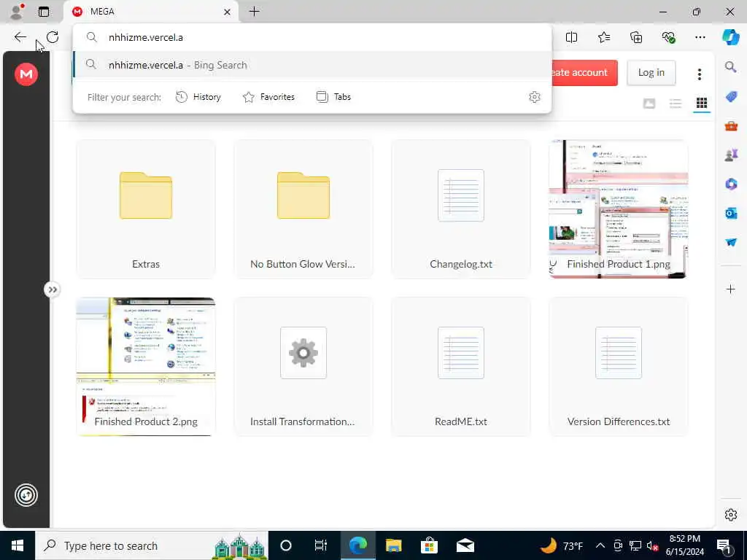Open Edge profile icon
This screenshot has width=747, height=560.
point(17,12)
